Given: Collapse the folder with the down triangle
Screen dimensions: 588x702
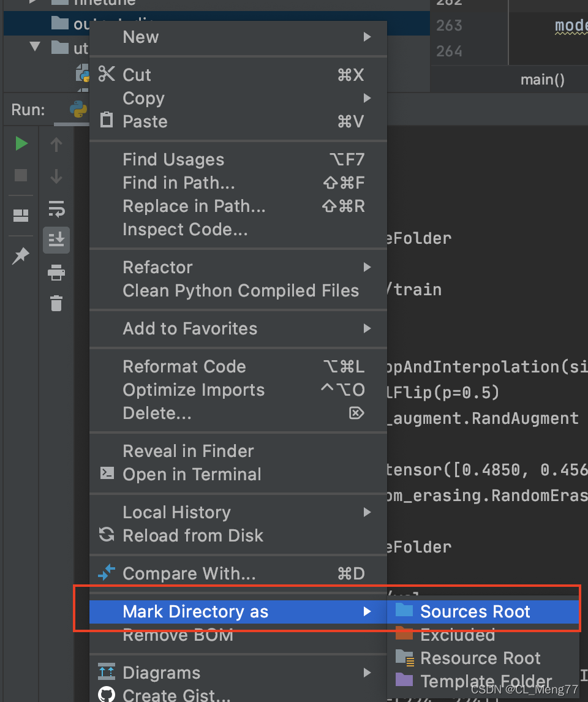Looking at the screenshot, I should point(35,47).
